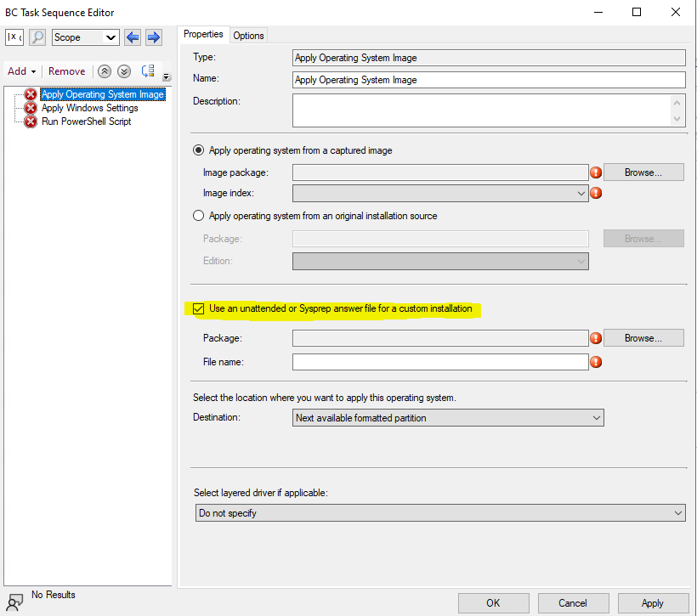Click the error icon next to Apply Windows Settings

point(31,108)
